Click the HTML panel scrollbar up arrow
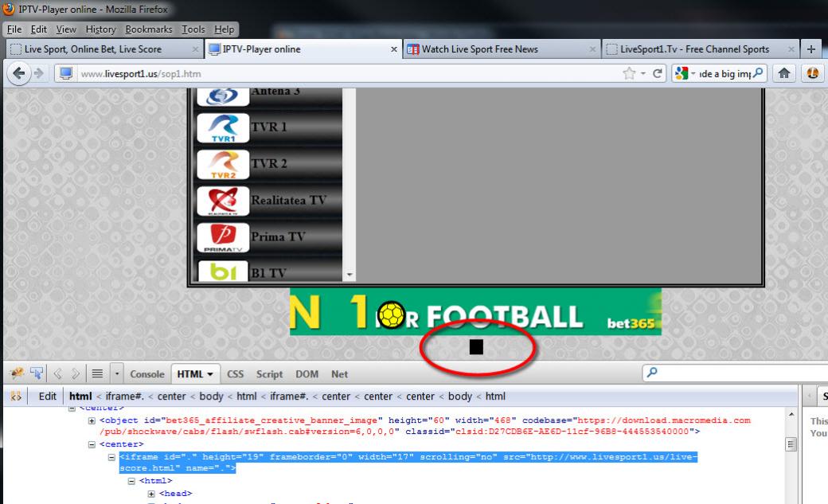828x504 pixels. click(791, 415)
